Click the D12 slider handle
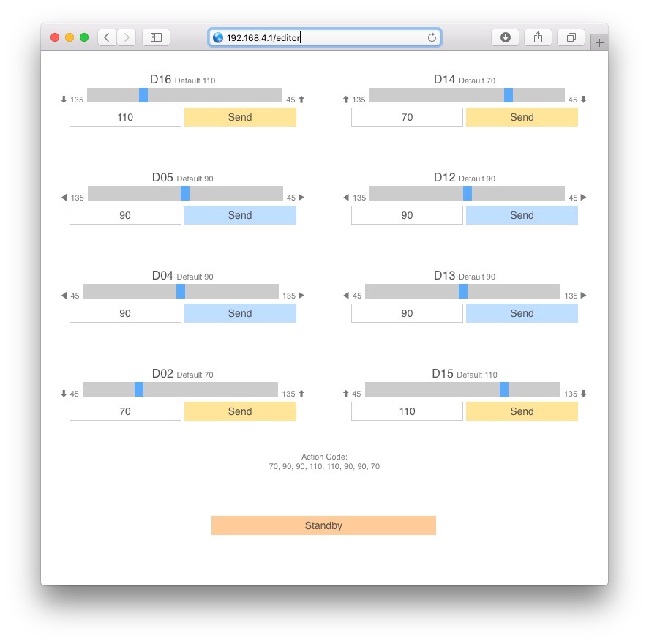 (x=468, y=193)
